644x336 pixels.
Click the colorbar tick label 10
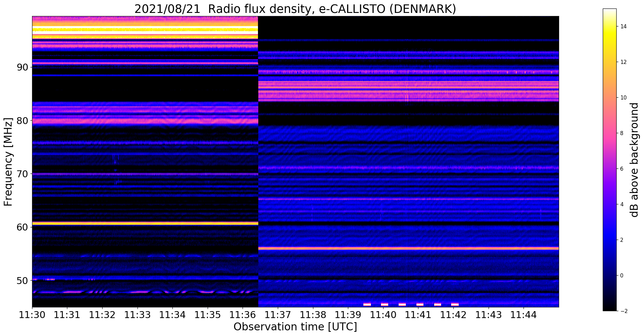(623, 98)
